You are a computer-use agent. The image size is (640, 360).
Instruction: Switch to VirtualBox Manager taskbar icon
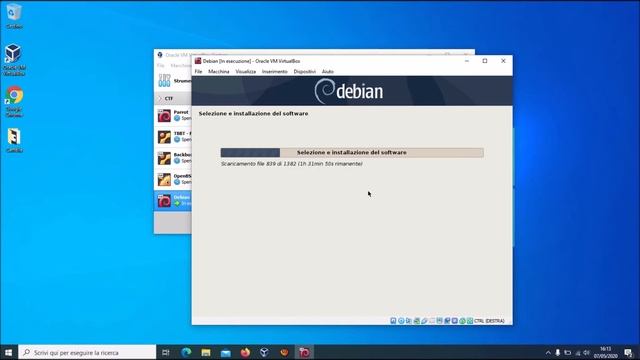[264, 352]
